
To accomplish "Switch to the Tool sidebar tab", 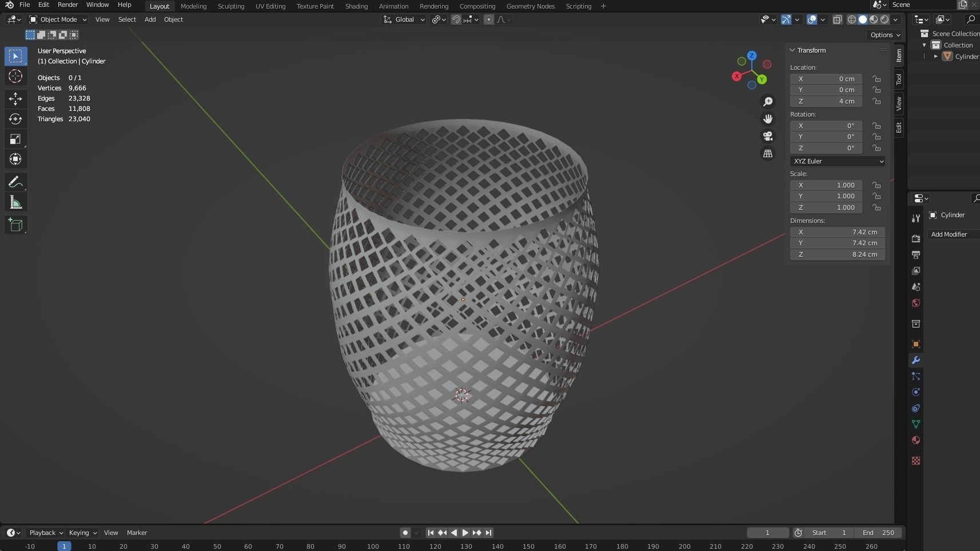I will pyautogui.click(x=899, y=79).
